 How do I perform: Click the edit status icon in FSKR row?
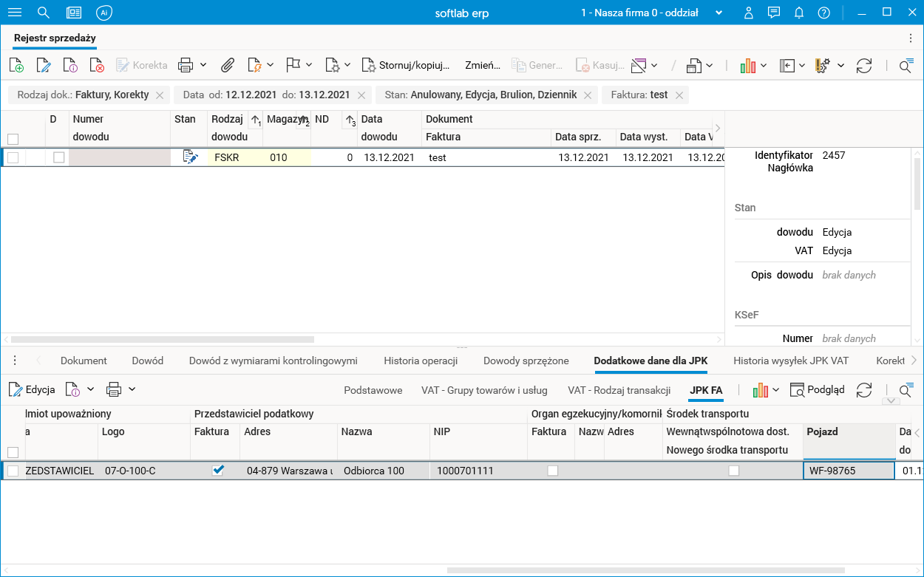(x=190, y=157)
